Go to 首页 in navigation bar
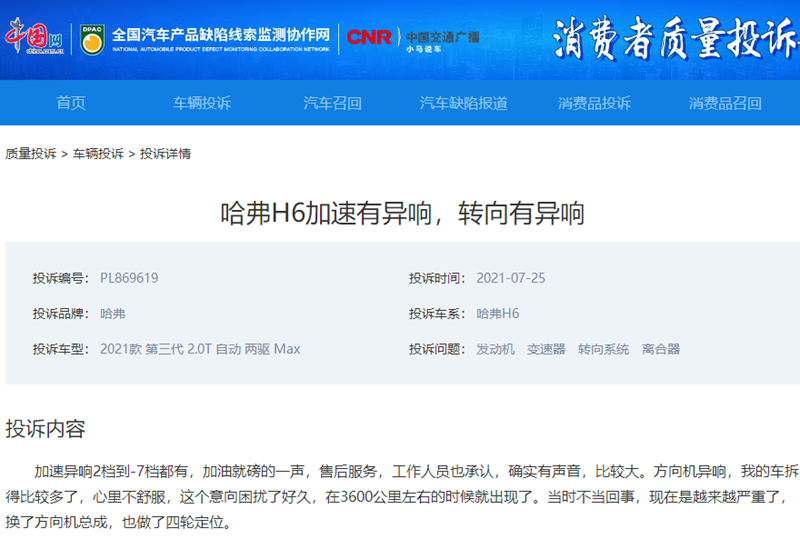800x539 pixels. pos(71,103)
